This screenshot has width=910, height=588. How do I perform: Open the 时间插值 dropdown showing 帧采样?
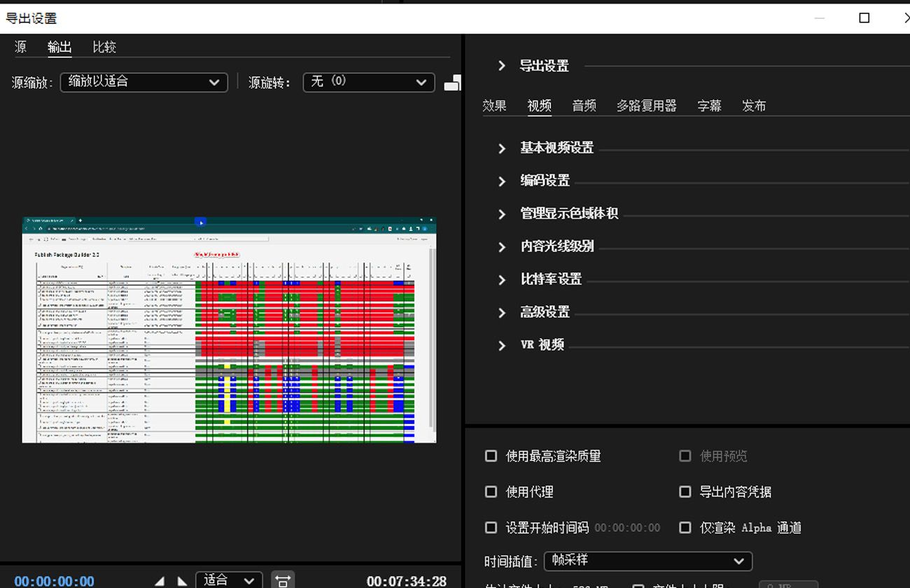click(647, 561)
